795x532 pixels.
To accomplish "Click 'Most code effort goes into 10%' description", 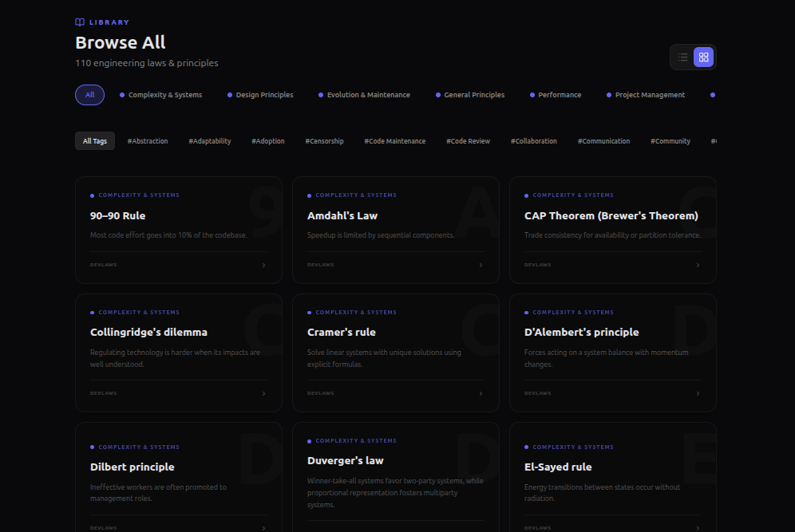I will [x=168, y=235].
